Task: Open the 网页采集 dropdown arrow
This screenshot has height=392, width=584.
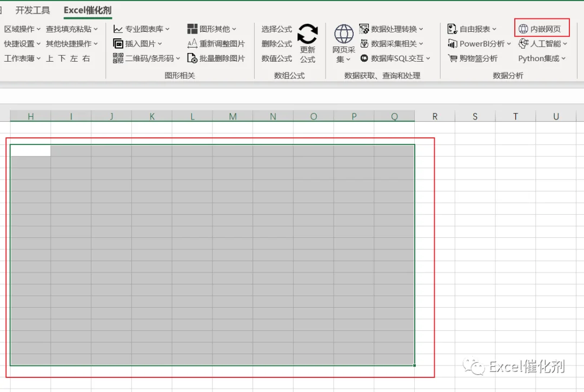Action: 349,59
